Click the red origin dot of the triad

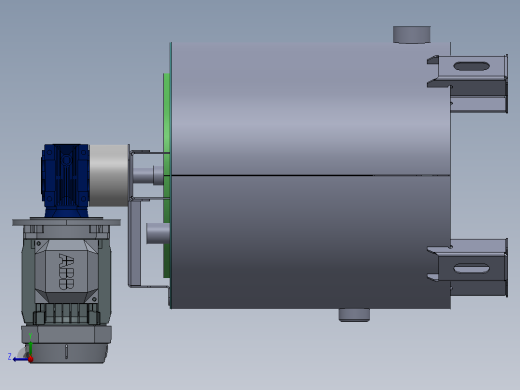pyautogui.click(x=31, y=359)
